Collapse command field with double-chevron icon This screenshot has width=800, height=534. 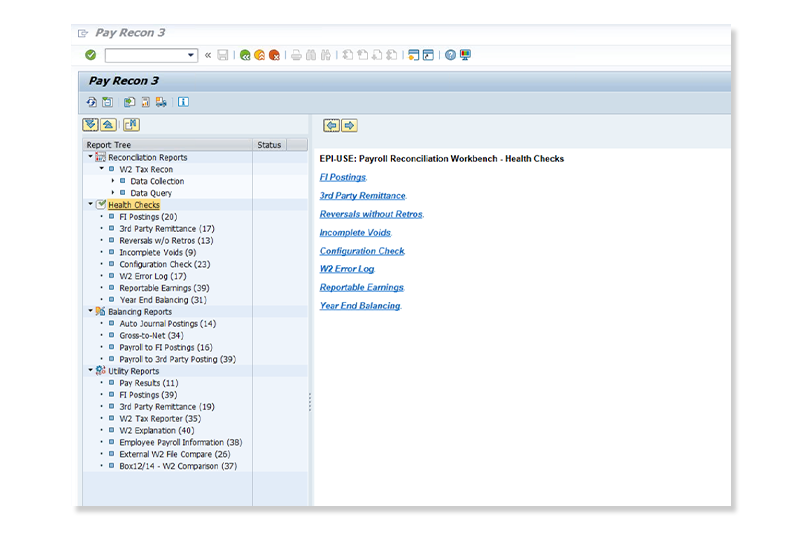pyautogui.click(x=208, y=55)
